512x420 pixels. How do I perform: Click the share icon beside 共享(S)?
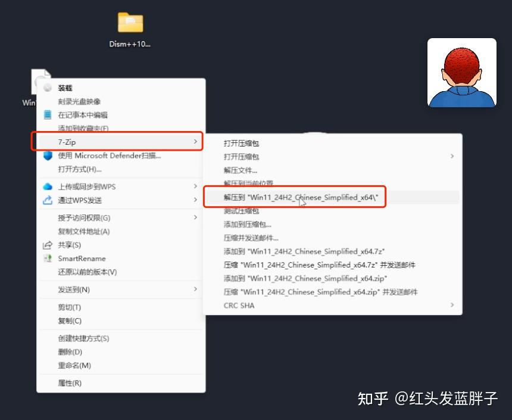[x=48, y=245]
